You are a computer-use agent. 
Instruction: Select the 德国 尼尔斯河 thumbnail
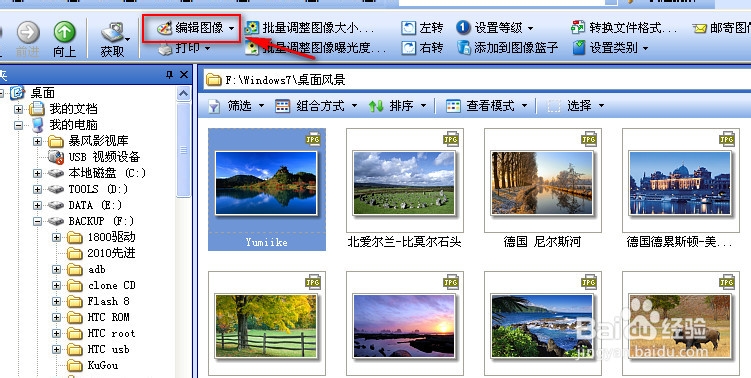point(542,183)
